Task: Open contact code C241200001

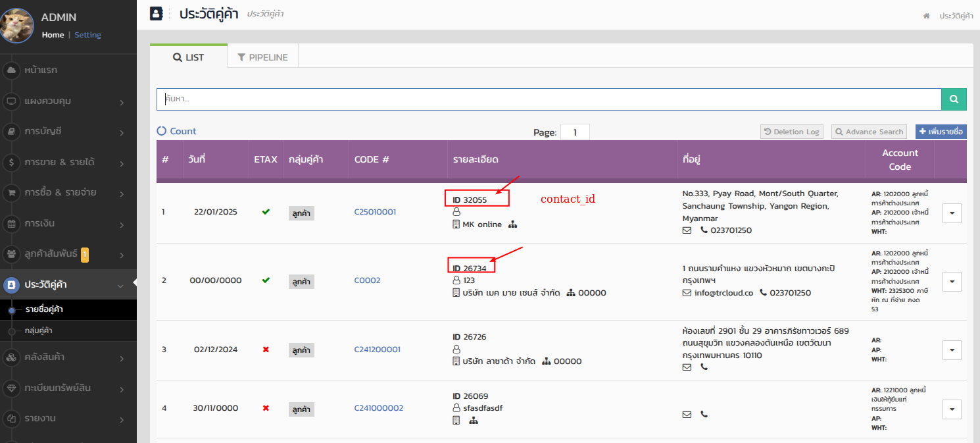Action: coord(377,350)
